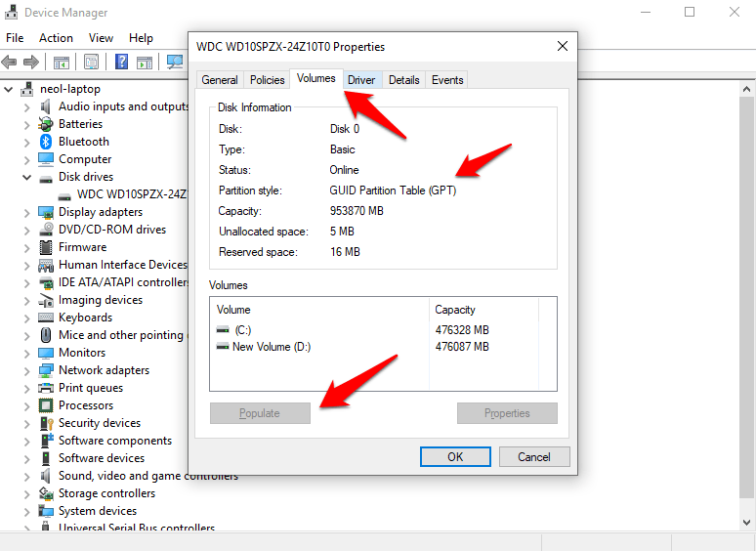Image resolution: width=756 pixels, height=551 pixels.
Task: Click the volume Properties button
Action: (507, 413)
